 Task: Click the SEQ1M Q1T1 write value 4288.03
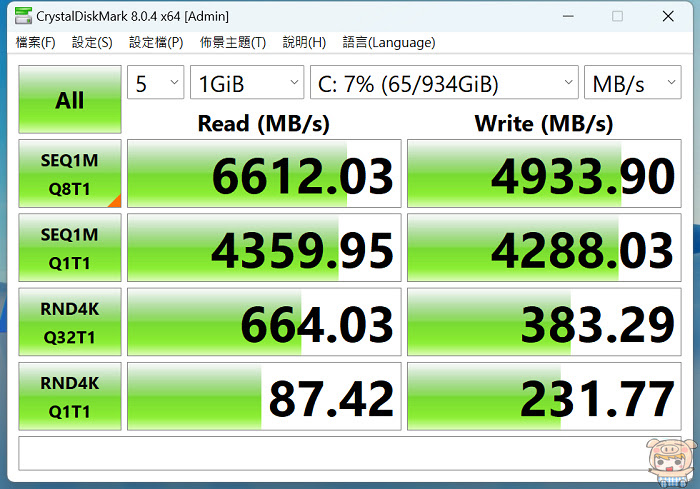pyautogui.click(x=544, y=247)
